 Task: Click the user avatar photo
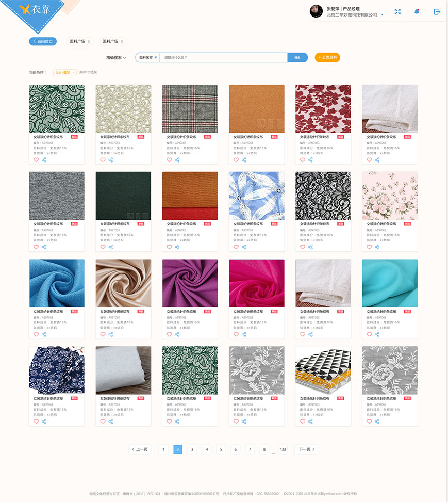[316, 11]
